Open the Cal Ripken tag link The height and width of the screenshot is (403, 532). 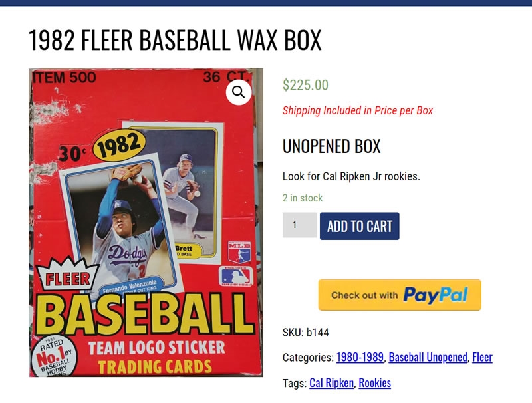[x=331, y=383]
